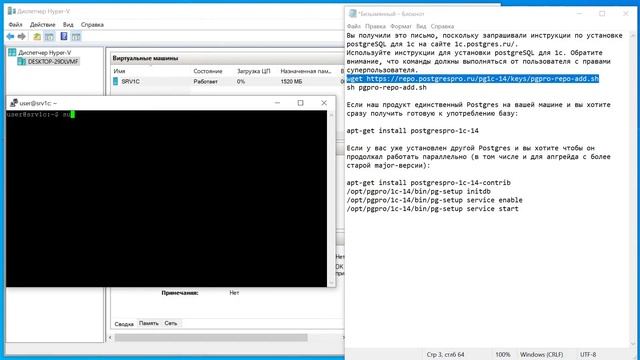Click the 'pg-setup service enable' line
The height and width of the screenshot is (360, 640).
434,200
